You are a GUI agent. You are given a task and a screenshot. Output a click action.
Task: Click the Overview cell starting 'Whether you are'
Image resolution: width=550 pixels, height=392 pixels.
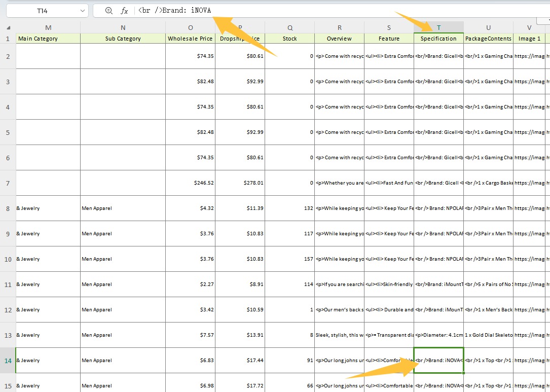point(339,183)
